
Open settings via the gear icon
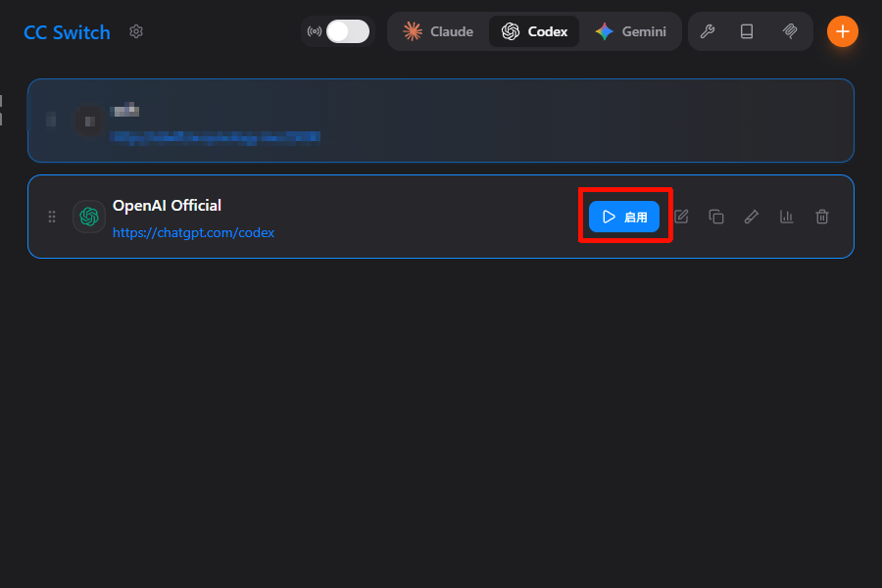pos(136,31)
